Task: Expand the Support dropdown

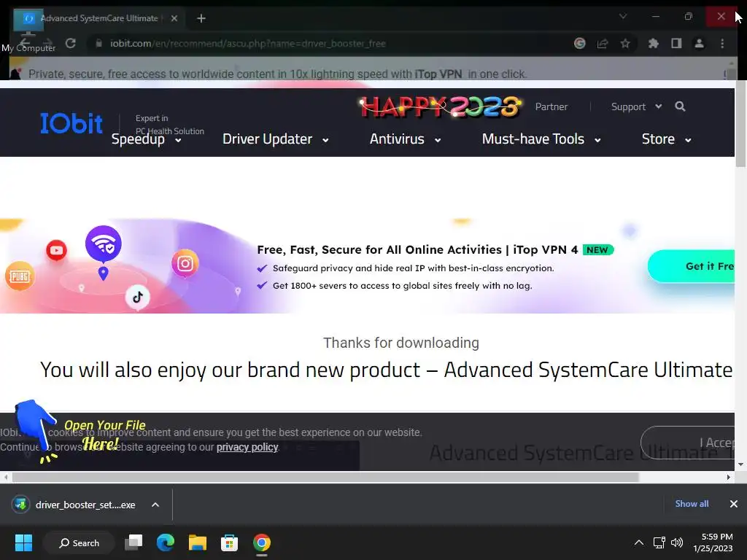Action: pos(636,106)
